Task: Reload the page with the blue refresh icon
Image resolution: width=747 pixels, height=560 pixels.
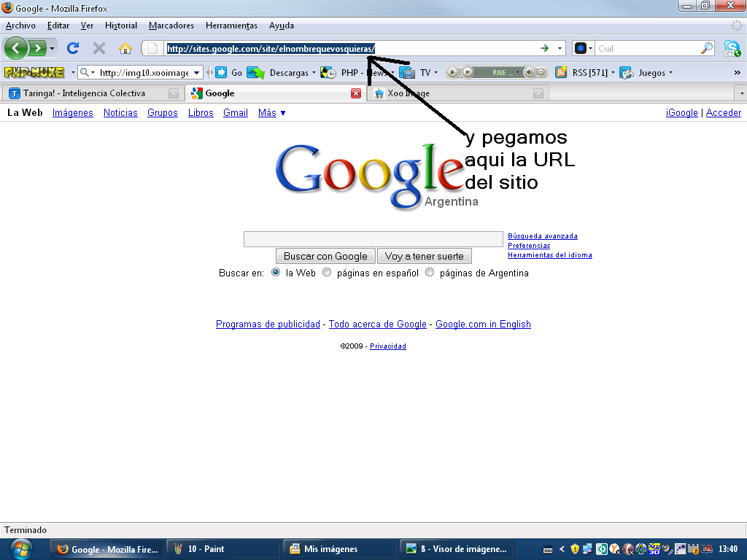Action: (73, 48)
